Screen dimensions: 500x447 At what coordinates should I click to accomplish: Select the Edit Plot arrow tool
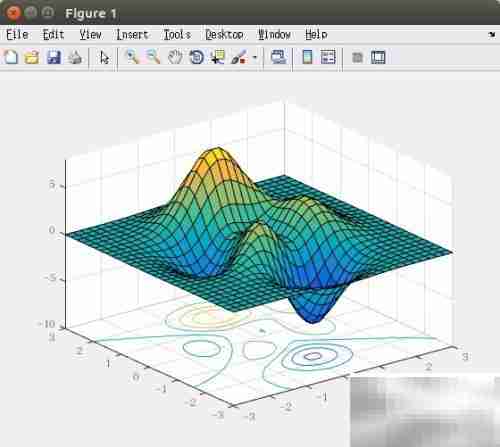pos(104,57)
